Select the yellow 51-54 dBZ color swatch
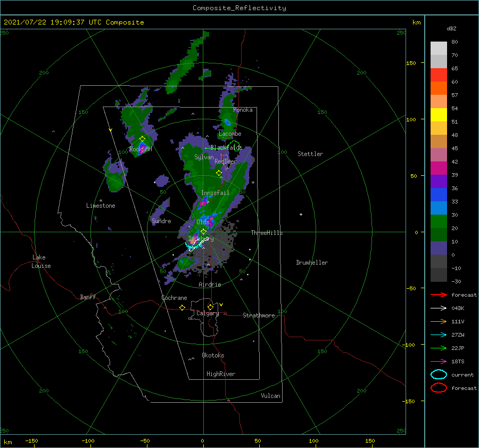 [439, 115]
